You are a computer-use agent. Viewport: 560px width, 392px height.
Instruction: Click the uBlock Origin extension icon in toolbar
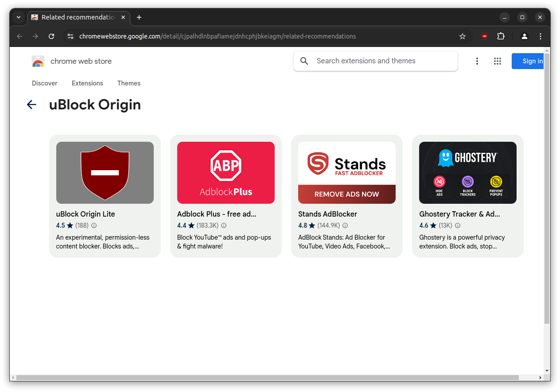point(485,36)
